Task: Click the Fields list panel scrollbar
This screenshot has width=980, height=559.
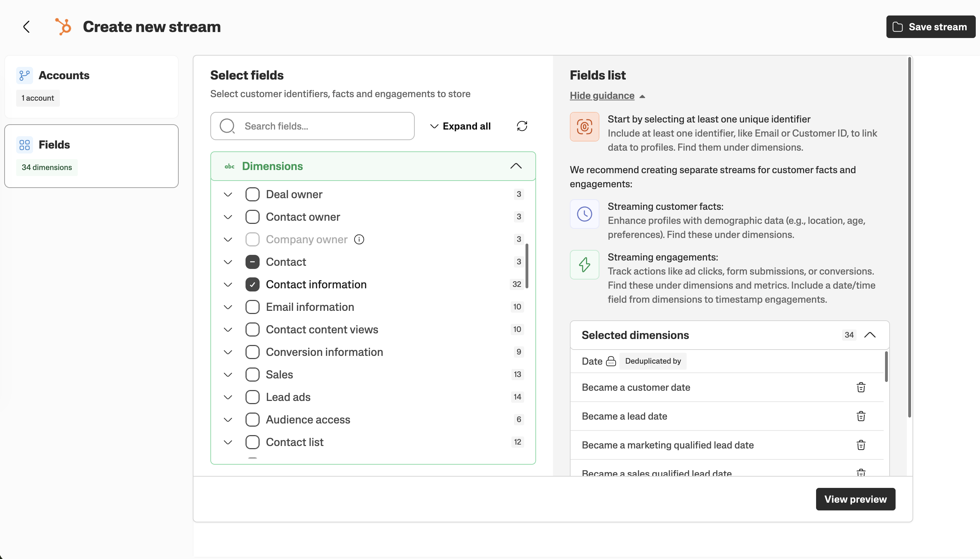Action: click(909, 237)
